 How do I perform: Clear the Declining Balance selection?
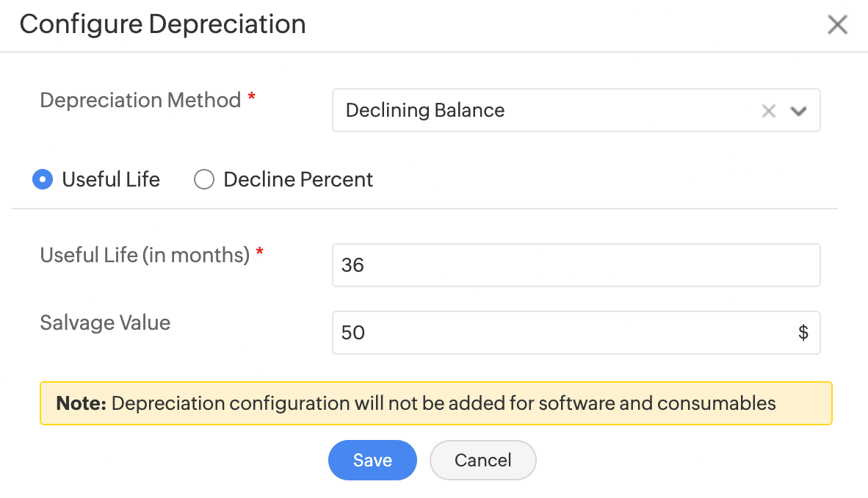point(768,111)
